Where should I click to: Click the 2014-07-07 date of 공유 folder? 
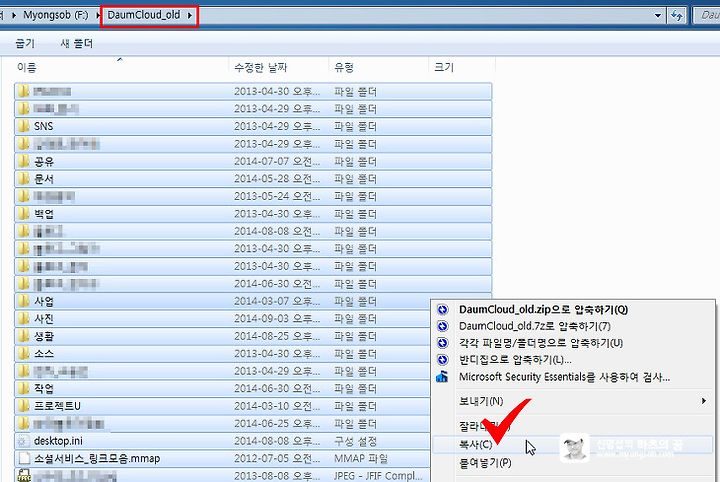pos(277,161)
